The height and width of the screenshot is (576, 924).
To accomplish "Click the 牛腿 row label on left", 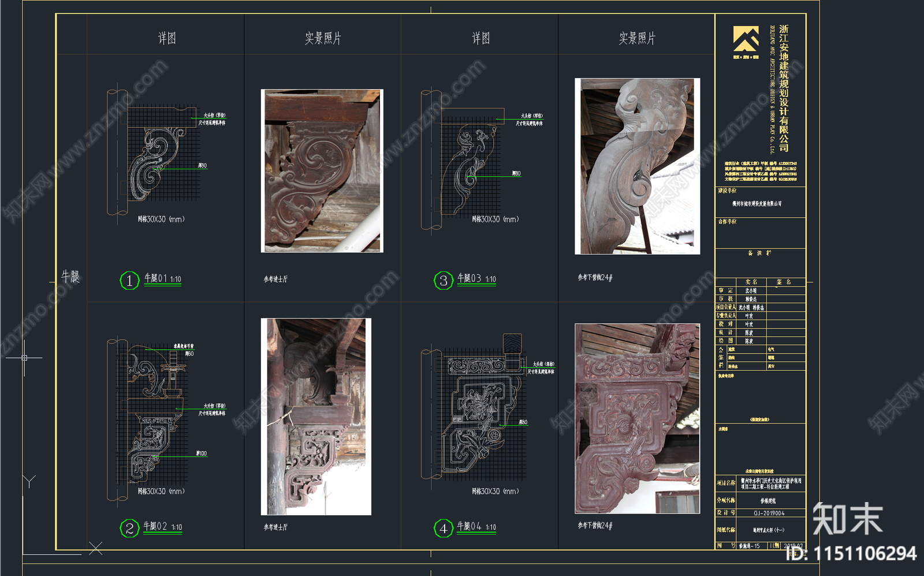I will (x=70, y=277).
